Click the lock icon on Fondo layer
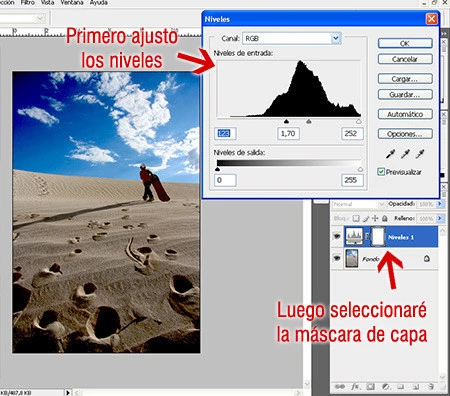This screenshot has width=450, height=396. [427, 258]
